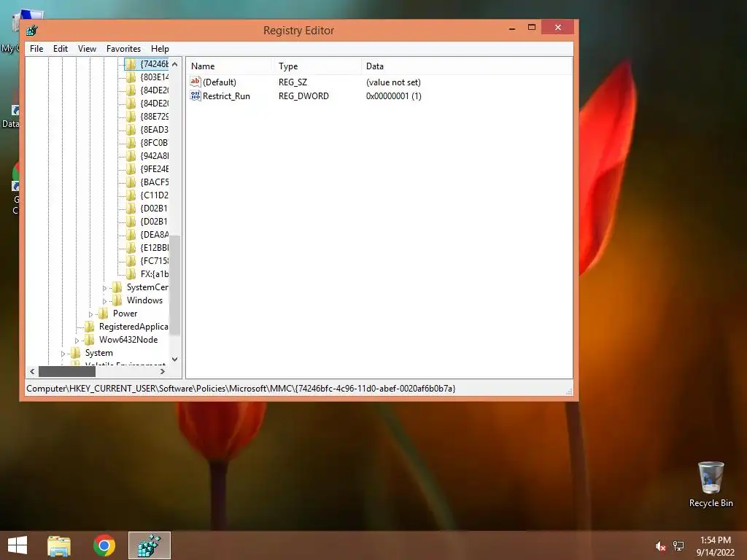Viewport: 747px width, 560px height.
Task: Click the (value not set) data cell
Action: (393, 82)
